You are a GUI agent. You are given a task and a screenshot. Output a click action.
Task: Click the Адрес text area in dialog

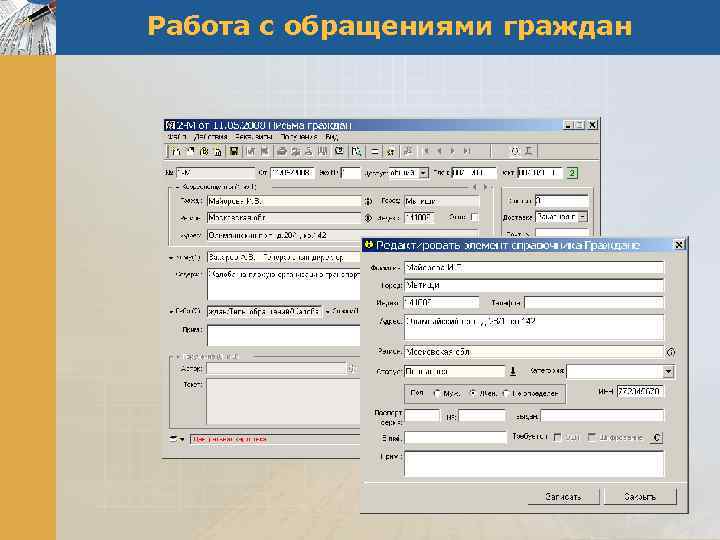click(534, 327)
